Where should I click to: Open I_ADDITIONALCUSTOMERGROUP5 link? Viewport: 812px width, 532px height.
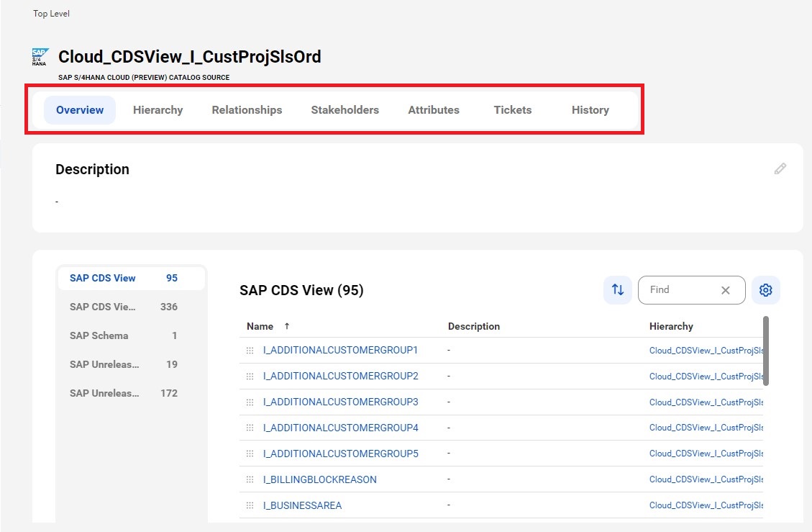[x=341, y=454]
